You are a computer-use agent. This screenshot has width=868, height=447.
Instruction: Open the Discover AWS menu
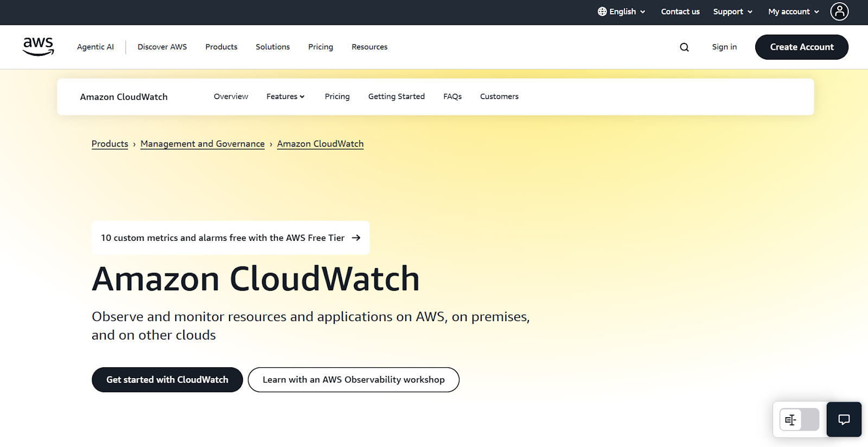162,47
